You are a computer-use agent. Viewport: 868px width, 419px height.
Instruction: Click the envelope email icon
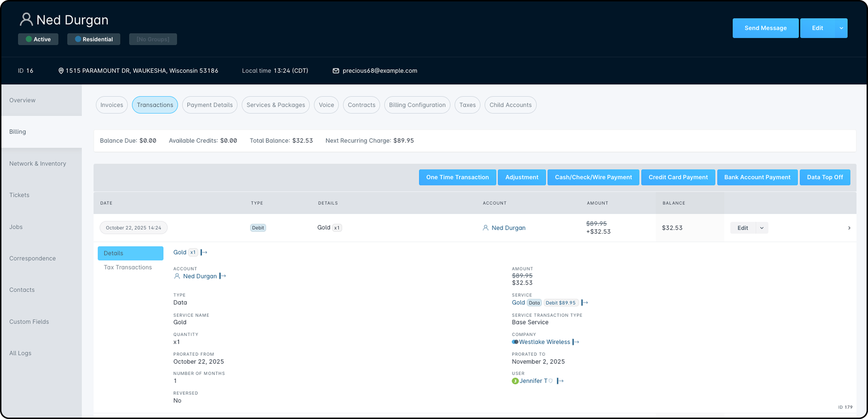(x=336, y=71)
